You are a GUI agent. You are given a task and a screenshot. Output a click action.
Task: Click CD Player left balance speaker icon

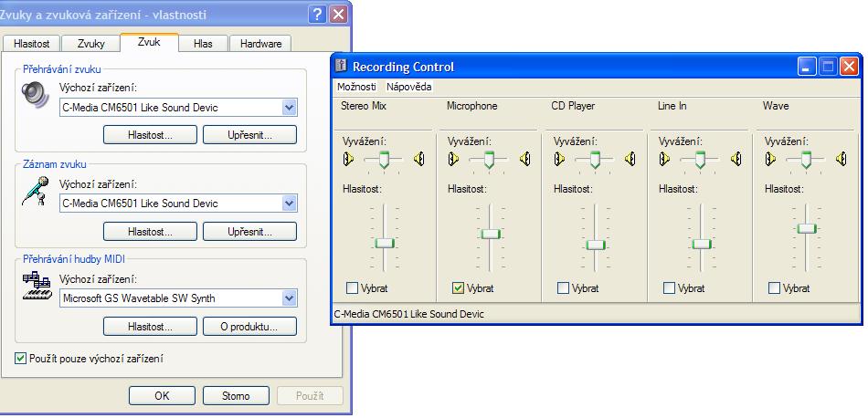tap(558, 160)
